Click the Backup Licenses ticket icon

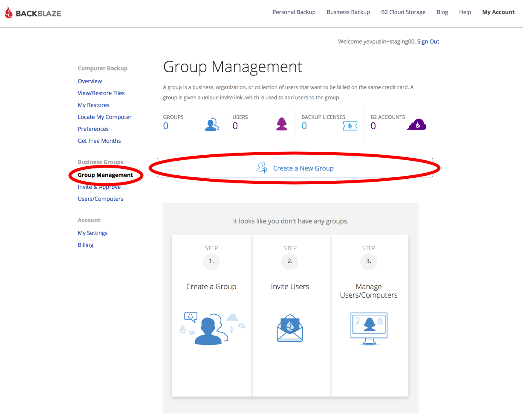click(x=350, y=126)
